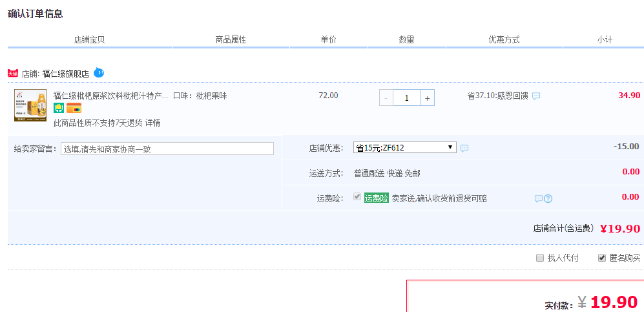Click the 单价 column header
The width and height of the screenshot is (644, 312).
coord(329,40)
